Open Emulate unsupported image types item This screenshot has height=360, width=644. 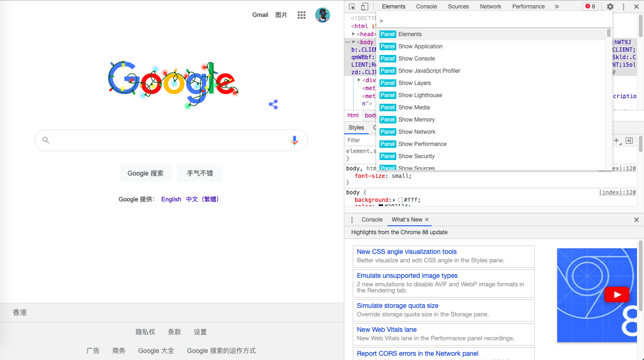click(x=444, y=283)
